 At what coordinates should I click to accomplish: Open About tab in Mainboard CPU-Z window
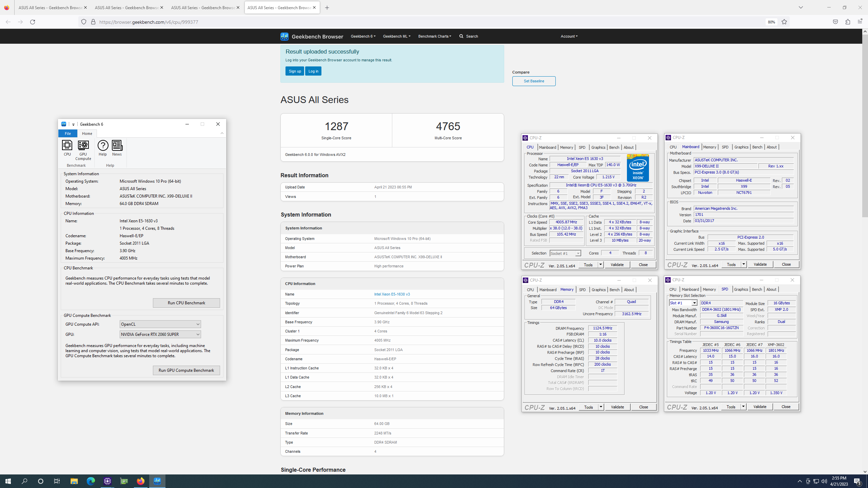[x=772, y=147]
